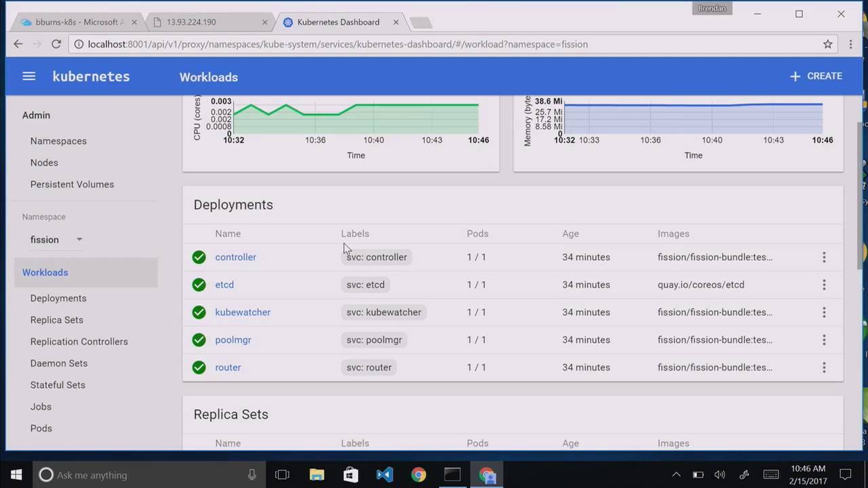Open Pods in sidebar
868x488 pixels.
[41, 428]
